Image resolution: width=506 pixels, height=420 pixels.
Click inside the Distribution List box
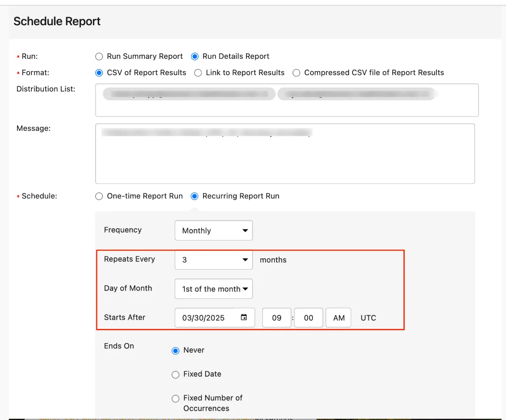[287, 100]
